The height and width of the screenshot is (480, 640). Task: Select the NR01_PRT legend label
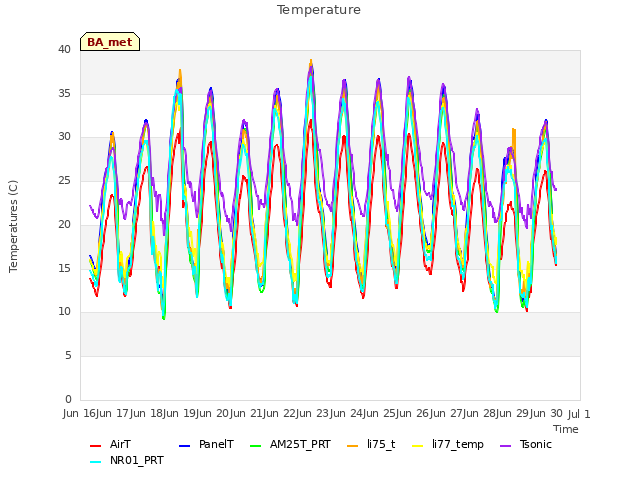pyautogui.click(x=137, y=460)
